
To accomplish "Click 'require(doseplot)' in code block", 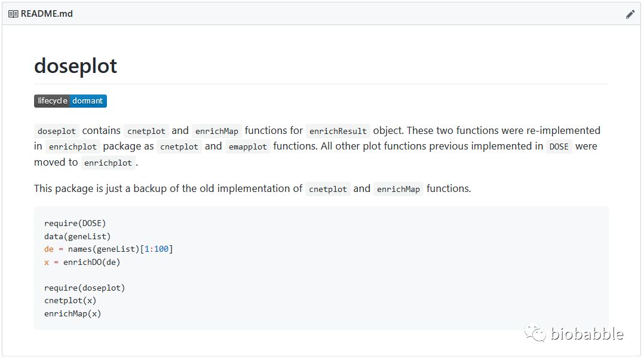I will [84, 288].
